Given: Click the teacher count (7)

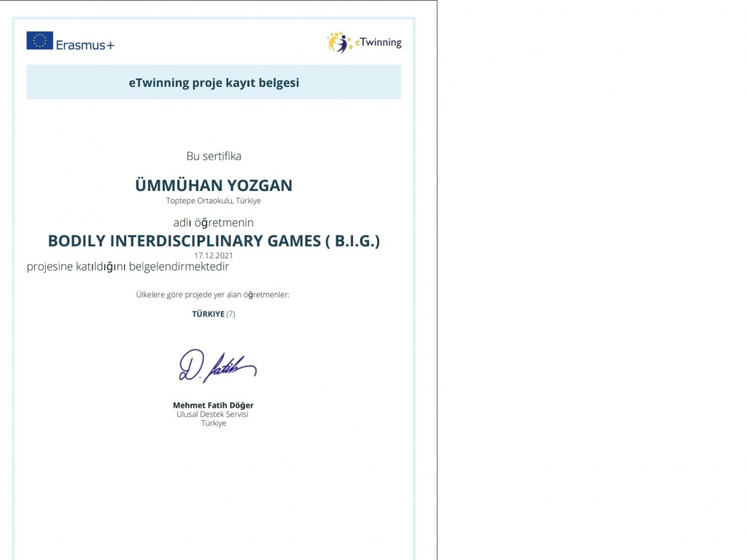Looking at the screenshot, I should [230, 314].
